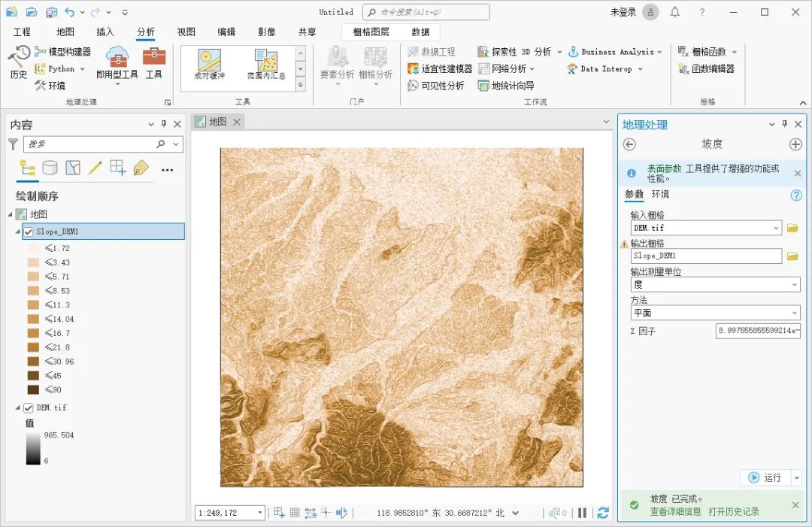This screenshot has width=812, height=527.
Task: Switch to 影像 ribbon tab
Action: tap(267, 32)
